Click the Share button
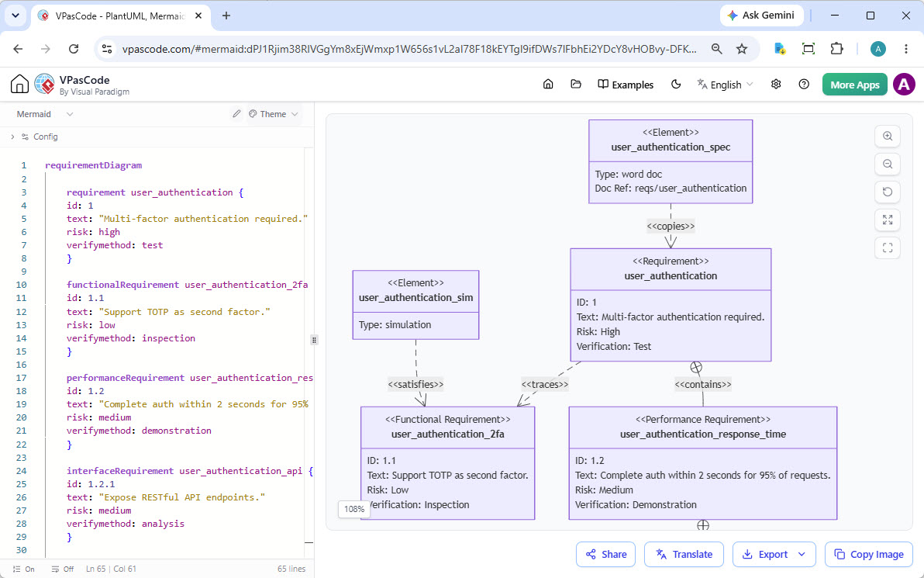The width and height of the screenshot is (924, 578). click(x=605, y=554)
